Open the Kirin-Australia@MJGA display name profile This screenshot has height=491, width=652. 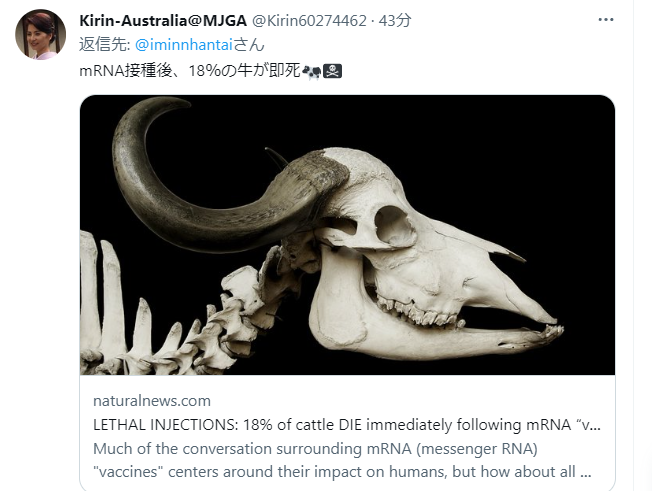click(163, 20)
